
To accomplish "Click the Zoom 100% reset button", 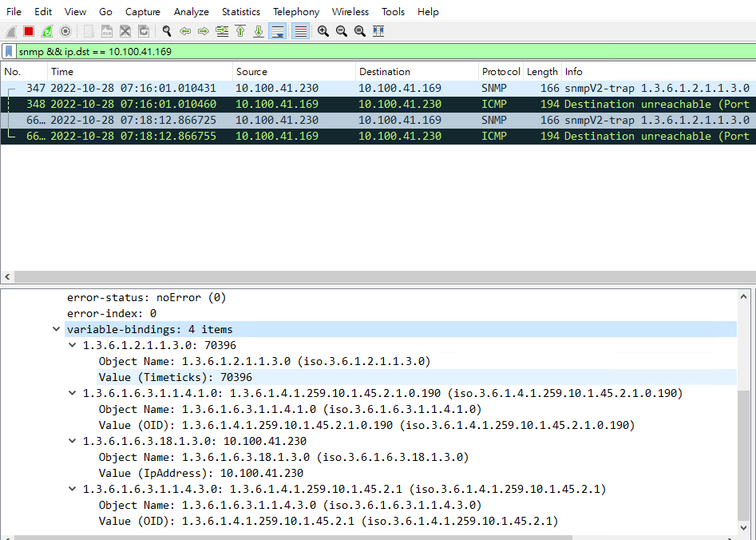I will [x=359, y=30].
